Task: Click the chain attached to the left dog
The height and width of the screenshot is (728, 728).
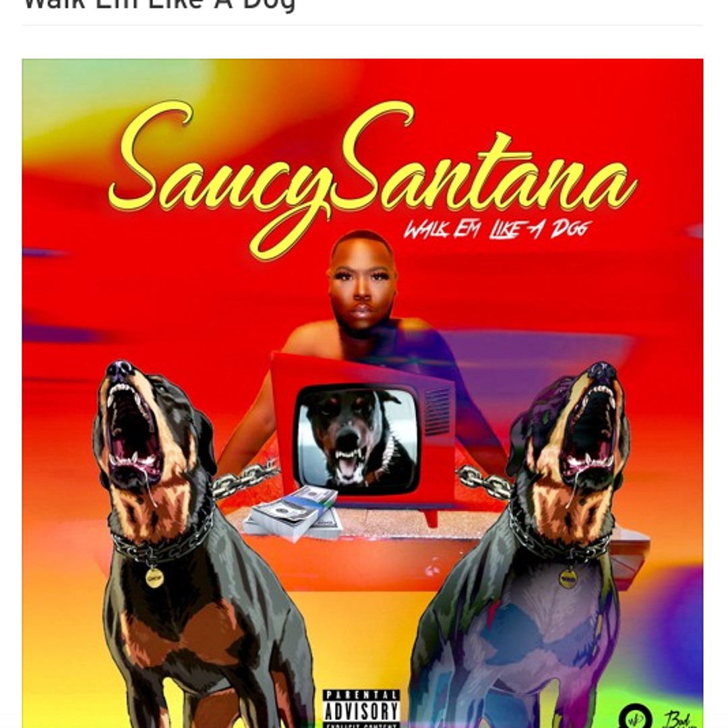Action: (x=245, y=478)
